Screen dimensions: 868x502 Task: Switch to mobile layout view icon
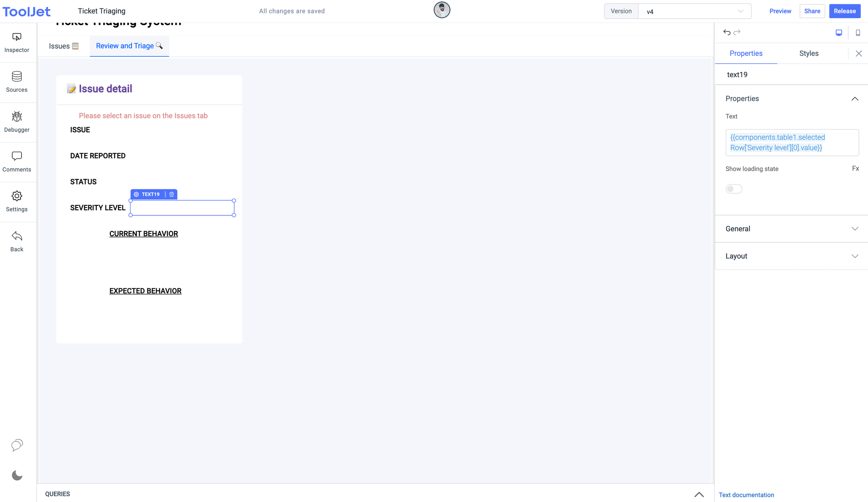click(x=858, y=33)
